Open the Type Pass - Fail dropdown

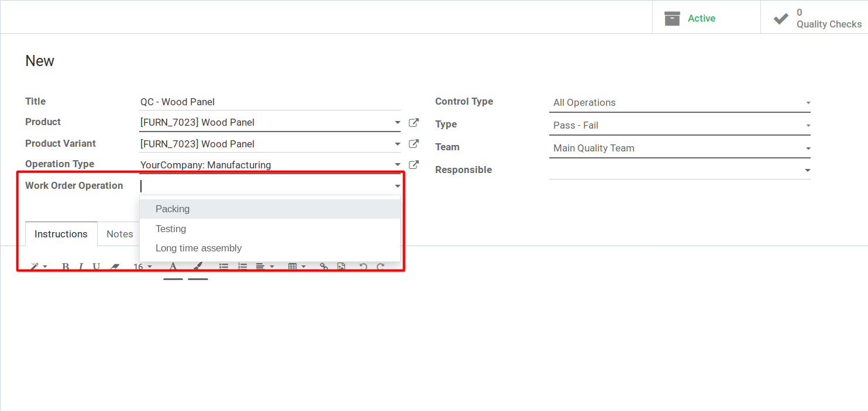(680, 125)
